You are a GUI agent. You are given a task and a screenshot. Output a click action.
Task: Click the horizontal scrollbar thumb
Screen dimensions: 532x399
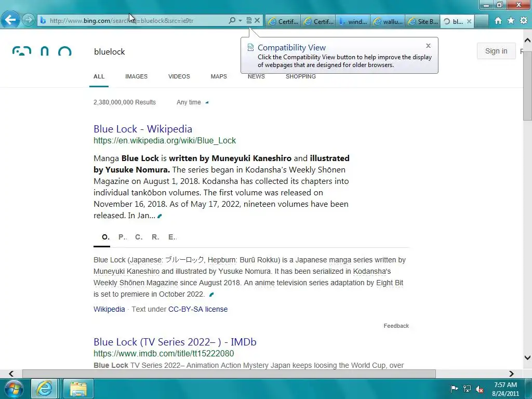229,374
